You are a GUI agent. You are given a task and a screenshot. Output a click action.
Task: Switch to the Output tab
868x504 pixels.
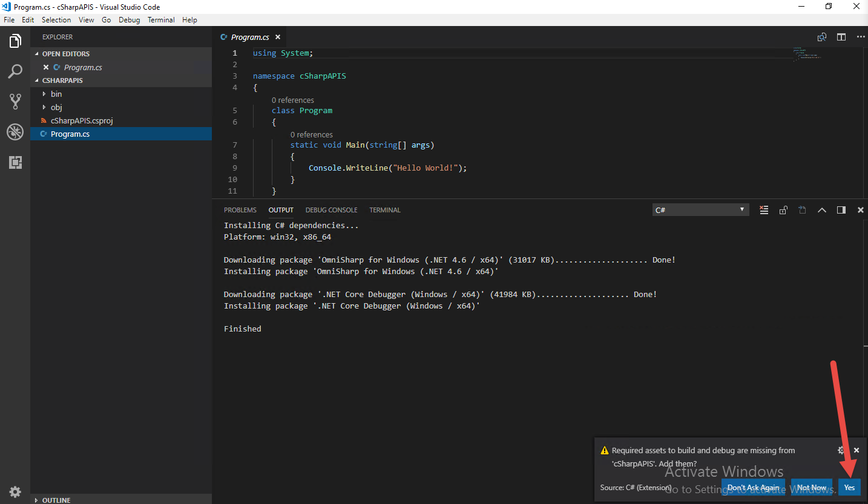coord(281,210)
